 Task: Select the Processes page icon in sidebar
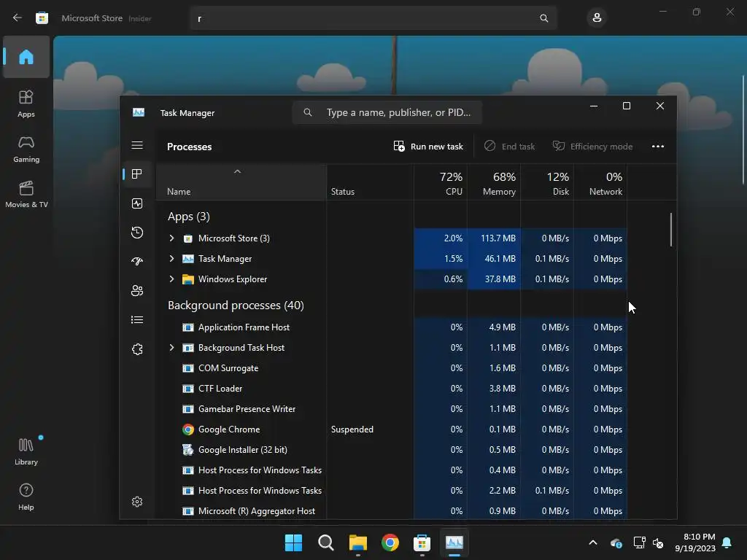pyautogui.click(x=136, y=174)
